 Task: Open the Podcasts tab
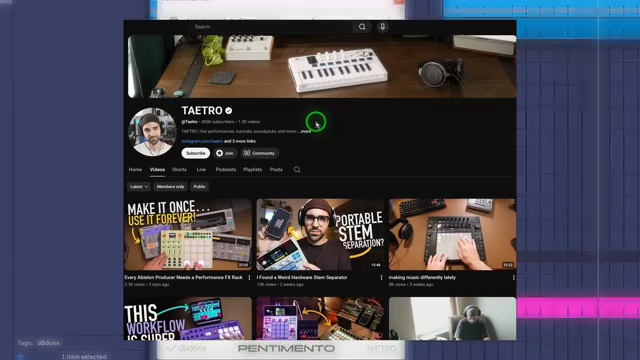point(226,169)
